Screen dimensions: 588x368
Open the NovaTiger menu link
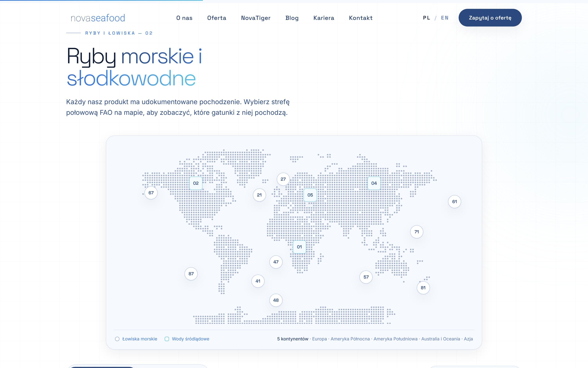[x=256, y=18]
